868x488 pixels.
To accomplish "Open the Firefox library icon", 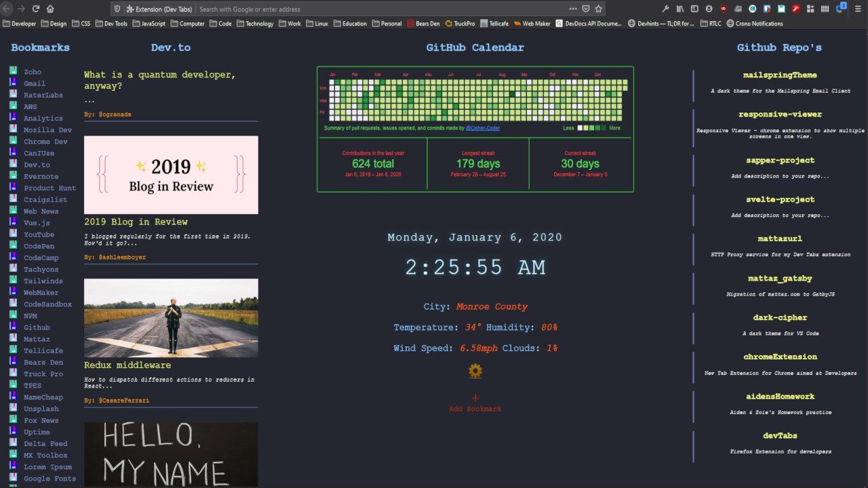I will [x=679, y=9].
